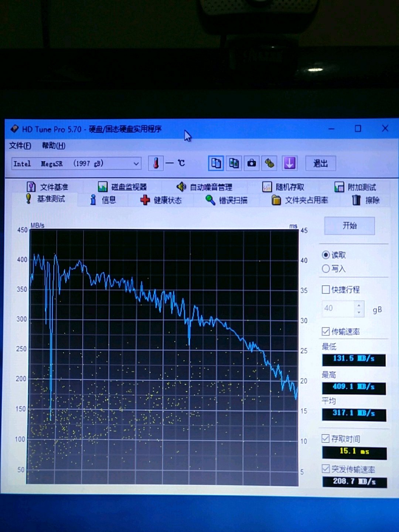
Task: Decrease short stroke size with down arrow
Action: coord(359,313)
